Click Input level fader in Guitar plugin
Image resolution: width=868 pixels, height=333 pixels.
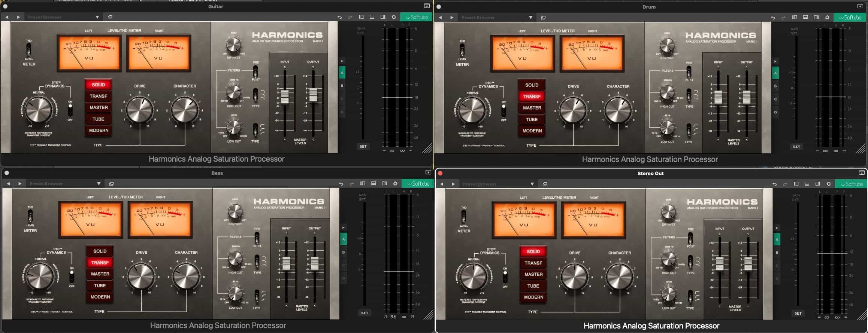[285, 97]
